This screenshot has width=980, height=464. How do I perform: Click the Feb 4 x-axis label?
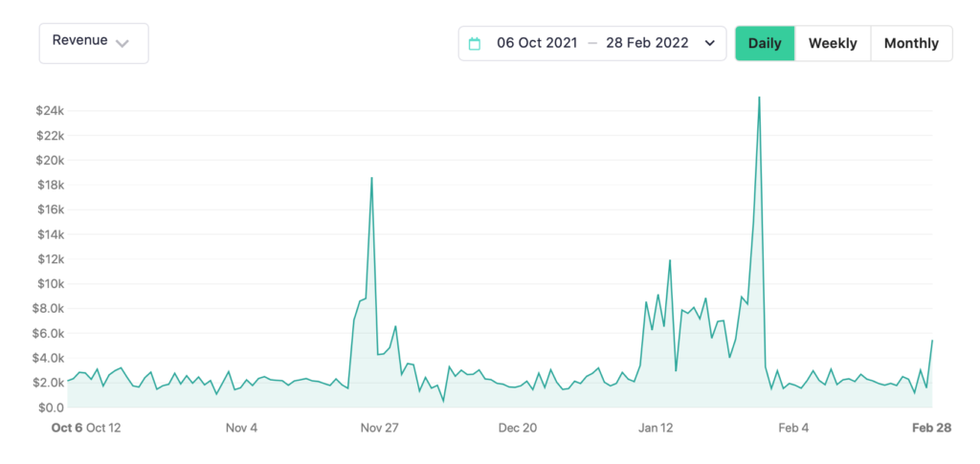coord(792,428)
